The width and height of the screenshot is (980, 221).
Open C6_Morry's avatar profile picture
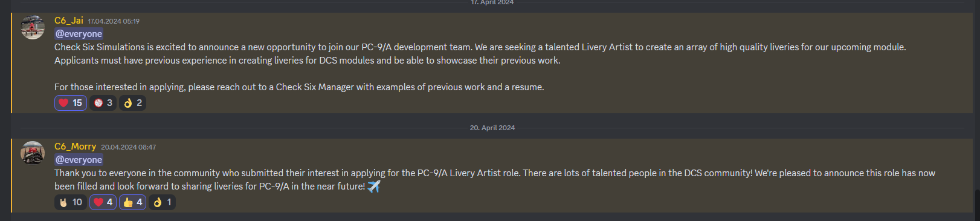click(x=33, y=153)
